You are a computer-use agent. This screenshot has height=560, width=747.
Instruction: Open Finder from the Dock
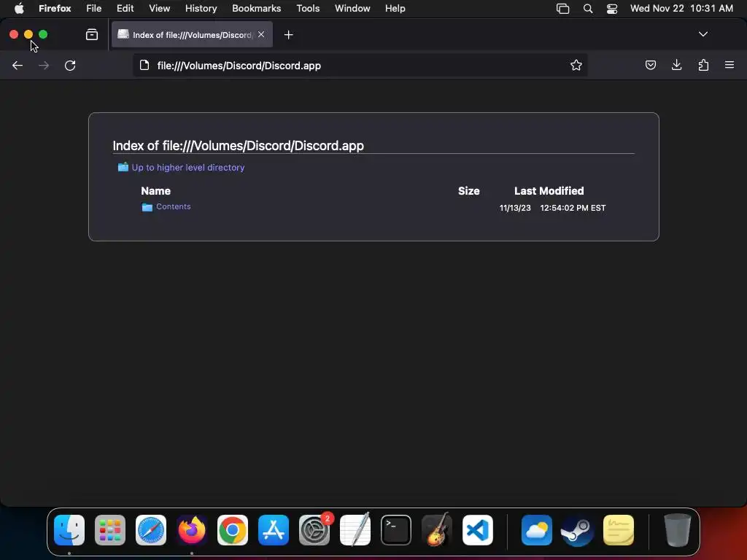[x=69, y=530]
